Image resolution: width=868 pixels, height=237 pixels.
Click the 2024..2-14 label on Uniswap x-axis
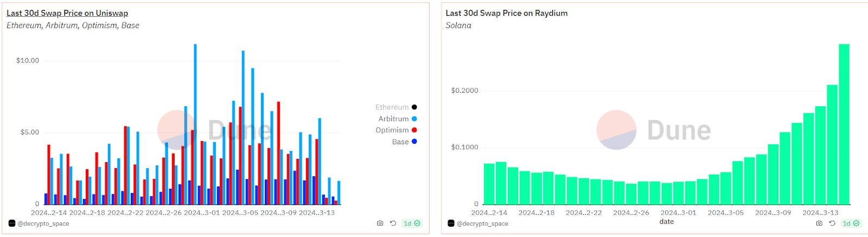[x=49, y=213]
